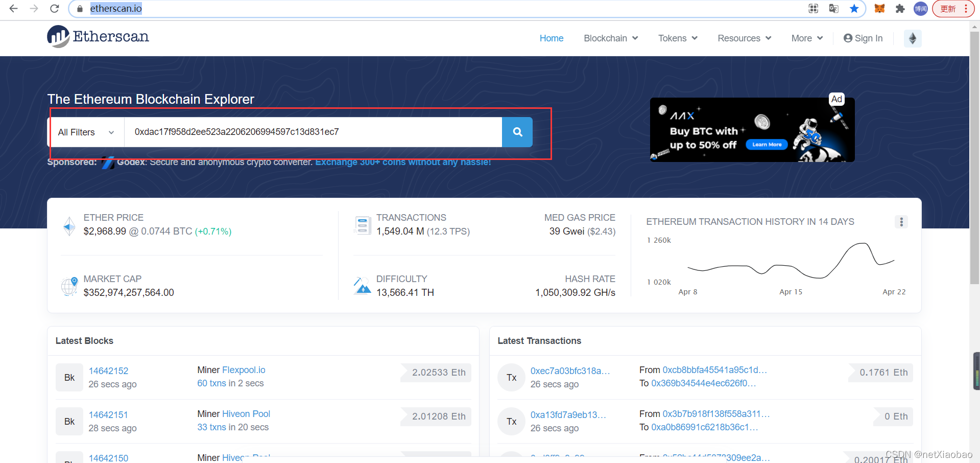Open sender address 0x3b7b918f138f558a311…

(x=716, y=414)
